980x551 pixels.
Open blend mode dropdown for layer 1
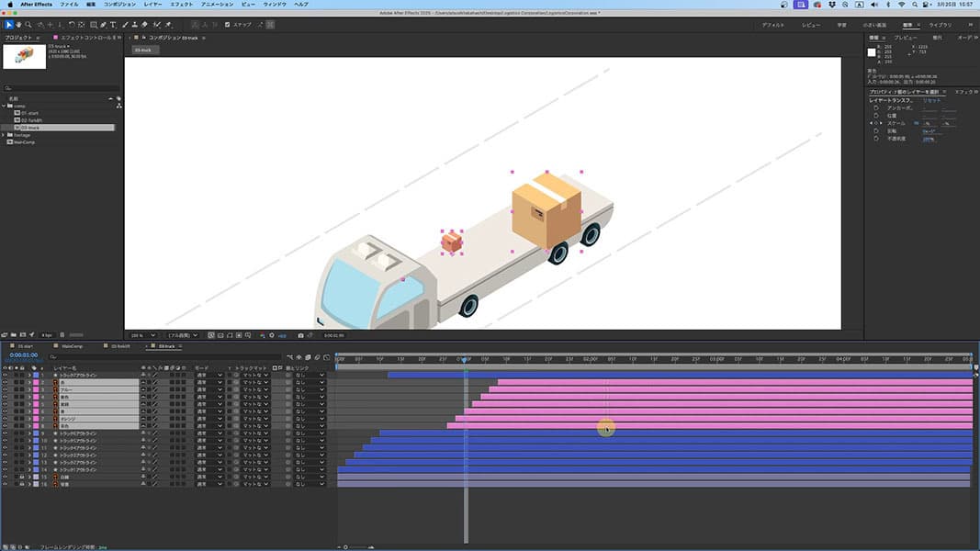(x=208, y=376)
